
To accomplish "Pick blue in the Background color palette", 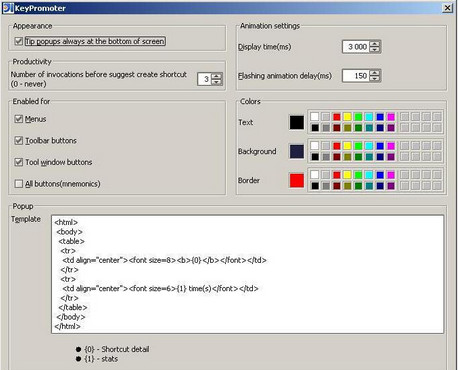I will tap(380, 146).
